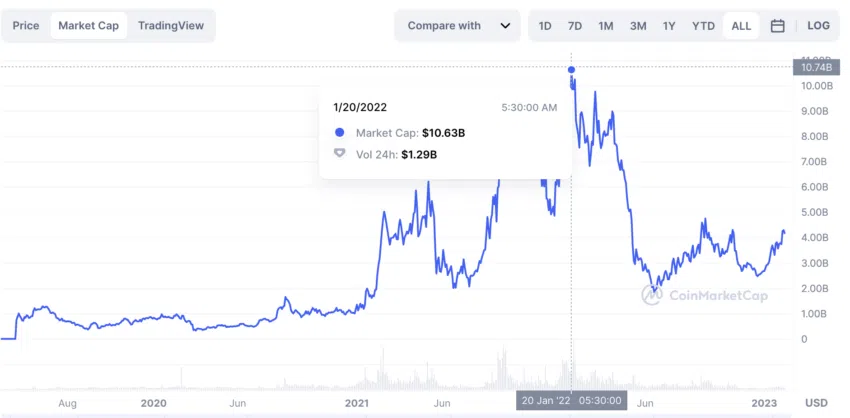Switch to the Price tab
The height and width of the screenshot is (418, 850).
(x=26, y=25)
